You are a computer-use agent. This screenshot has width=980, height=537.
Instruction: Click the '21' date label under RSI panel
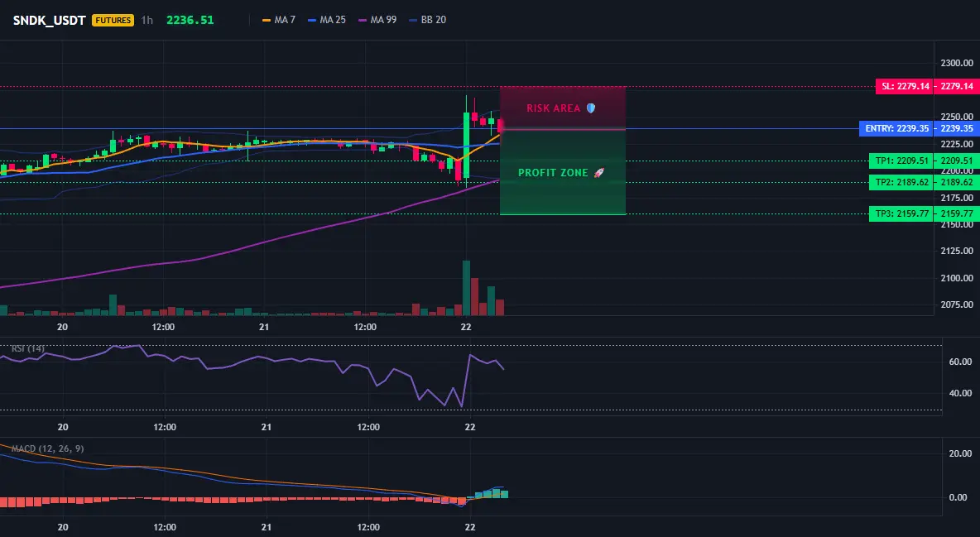267,428
